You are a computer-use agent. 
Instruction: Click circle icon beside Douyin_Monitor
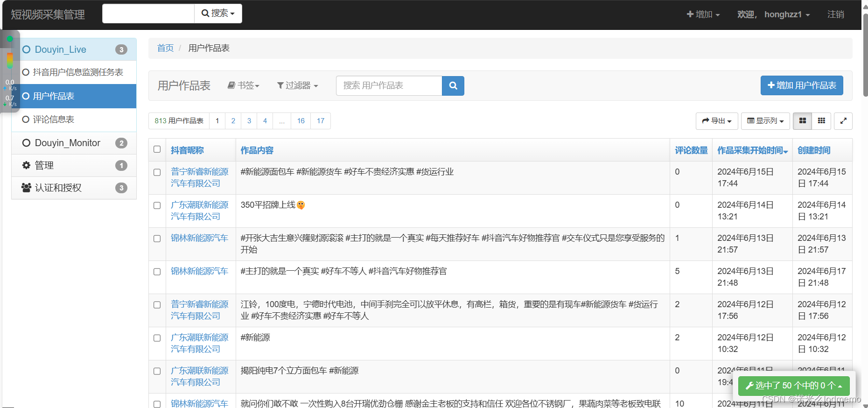pos(27,143)
